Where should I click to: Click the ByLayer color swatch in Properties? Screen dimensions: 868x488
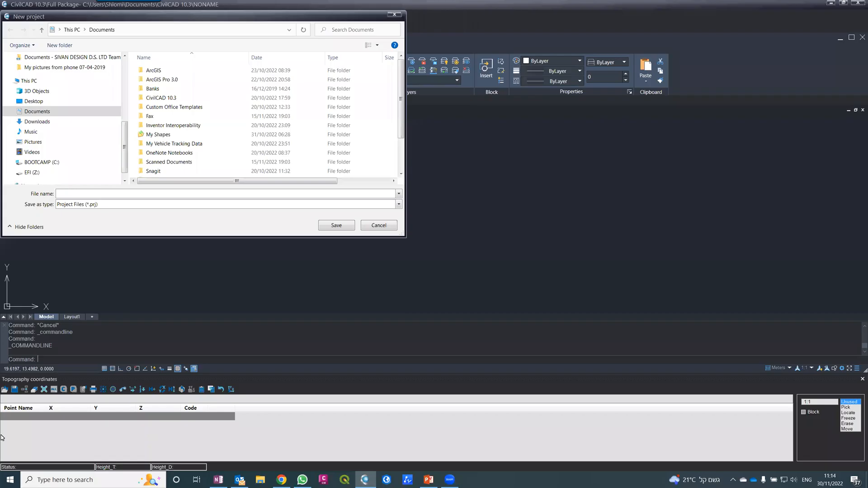click(x=527, y=61)
